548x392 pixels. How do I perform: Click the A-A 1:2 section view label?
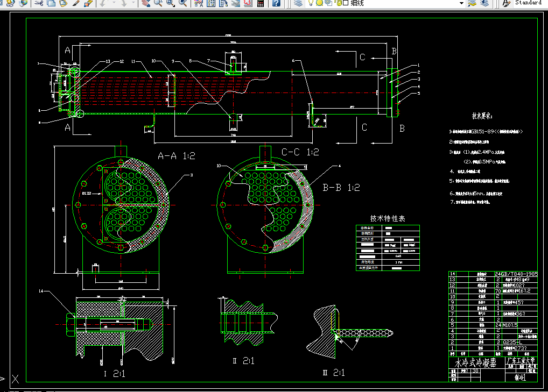(177, 156)
